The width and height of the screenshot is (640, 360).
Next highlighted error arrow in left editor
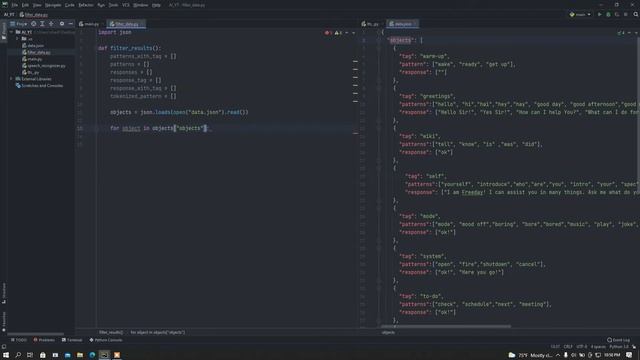point(353,33)
